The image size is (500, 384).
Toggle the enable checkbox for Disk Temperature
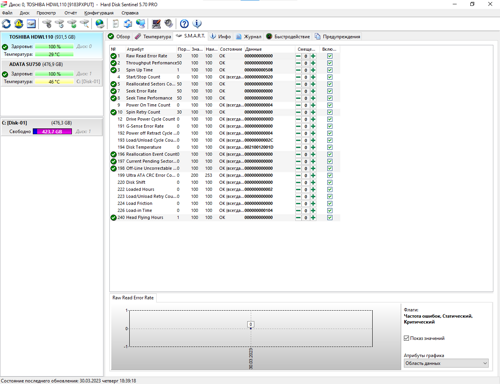[330, 147]
